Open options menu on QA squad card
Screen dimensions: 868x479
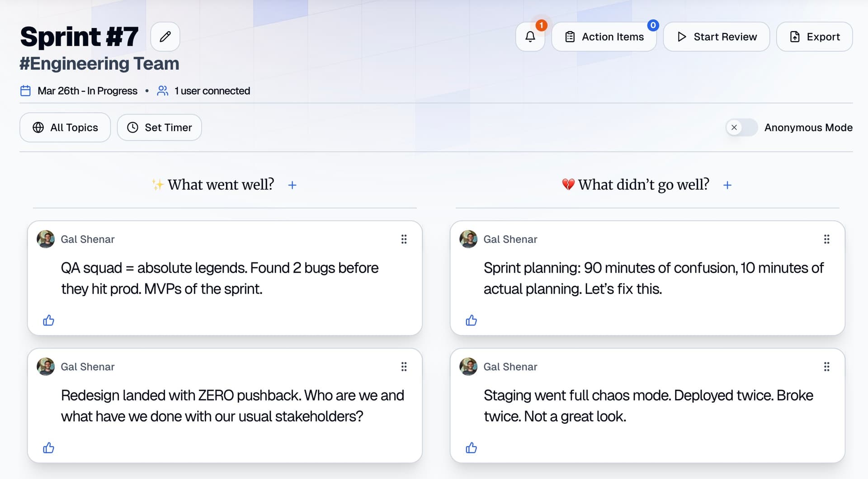(x=404, y=239)
